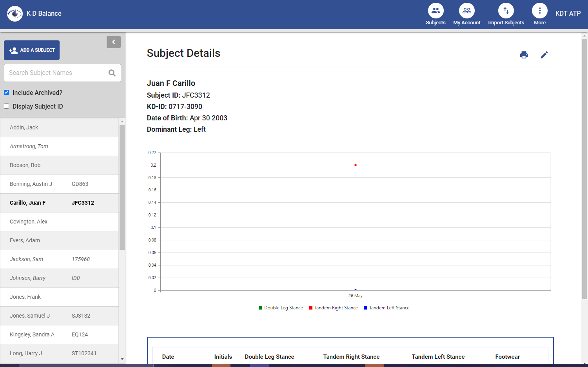
Task: Collapse the subject sidebar panel
Action: click(114, 42)
